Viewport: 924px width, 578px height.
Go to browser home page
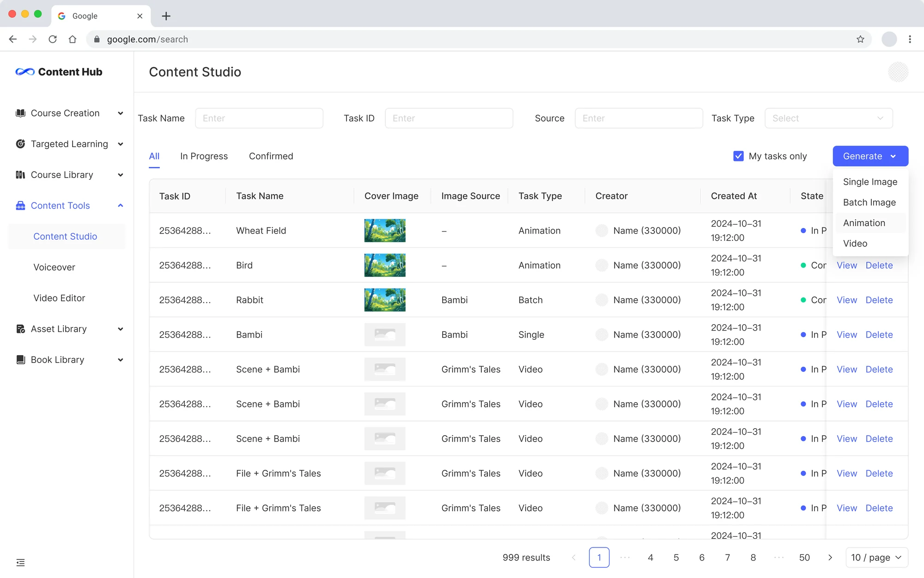point(73,39)
